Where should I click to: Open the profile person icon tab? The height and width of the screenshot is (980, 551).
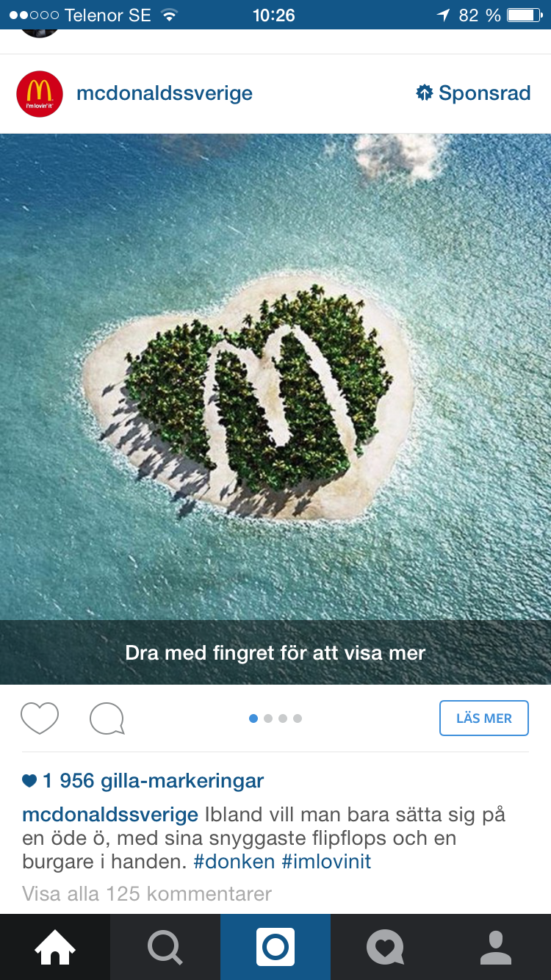click(496, 947)
